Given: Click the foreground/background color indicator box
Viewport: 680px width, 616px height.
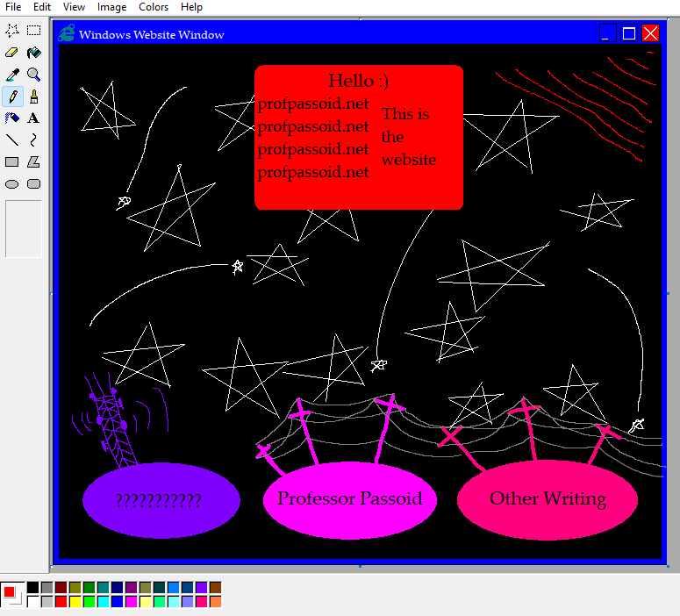Looking at the screenshot, I should click(x=11, y=594).
